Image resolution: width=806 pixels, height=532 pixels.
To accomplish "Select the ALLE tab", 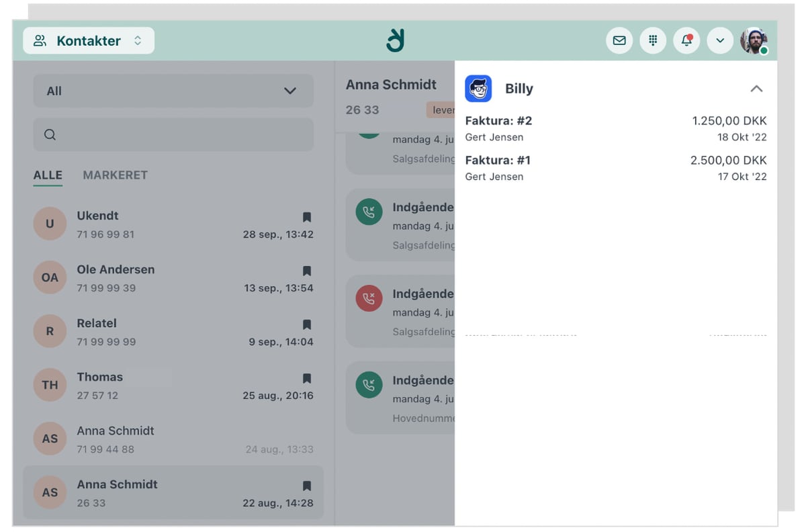I will [x=48, y=175].
